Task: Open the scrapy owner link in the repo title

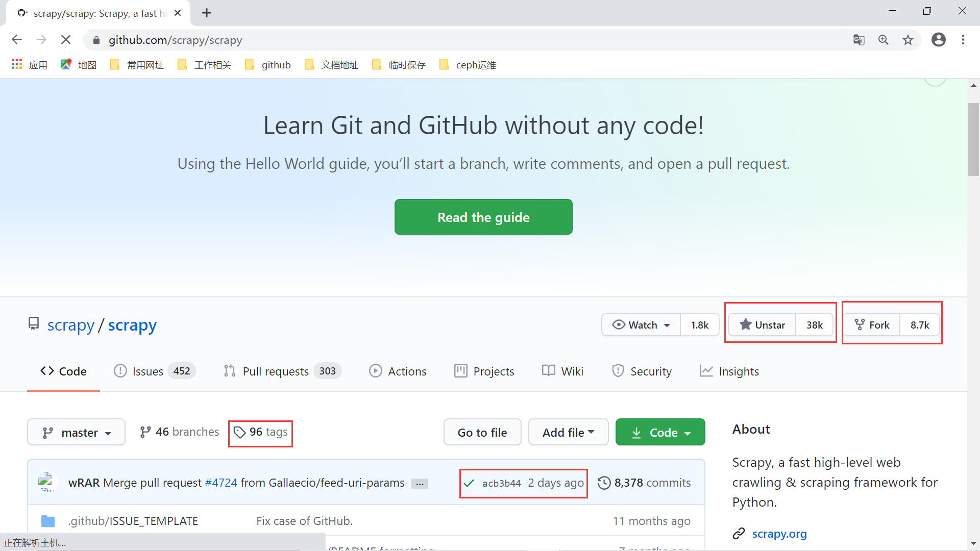Action: click(71, 325)
